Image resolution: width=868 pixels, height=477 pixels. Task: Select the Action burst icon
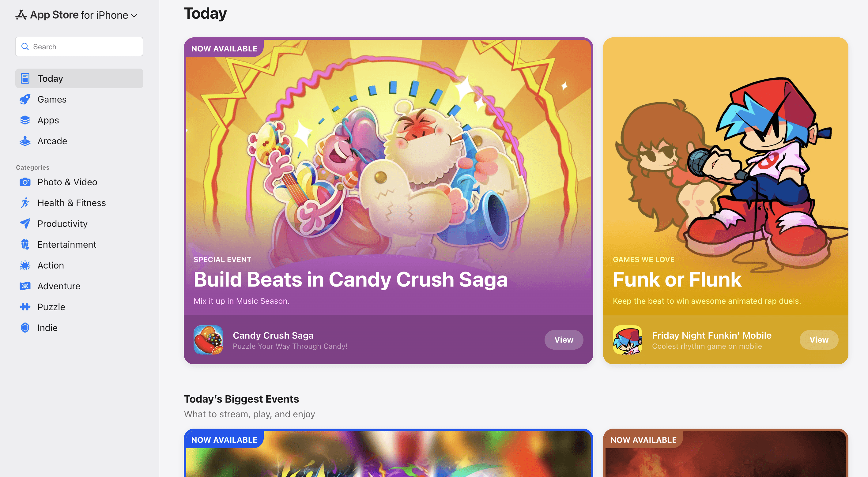[25, 265]
